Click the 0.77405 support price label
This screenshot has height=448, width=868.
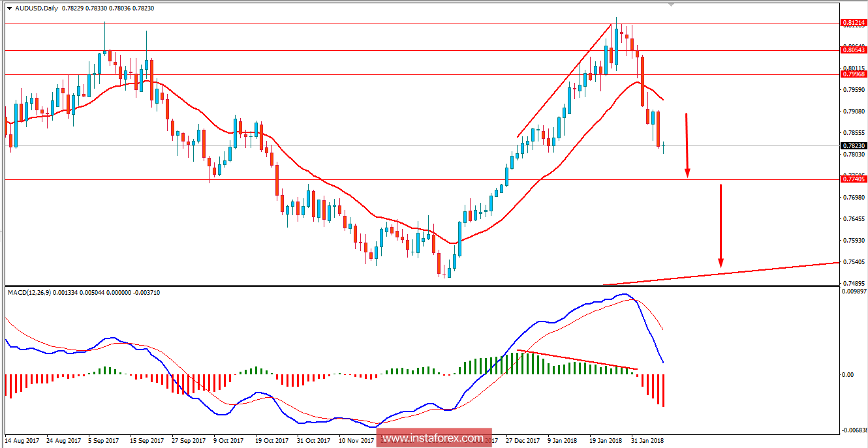pos(855,177)
